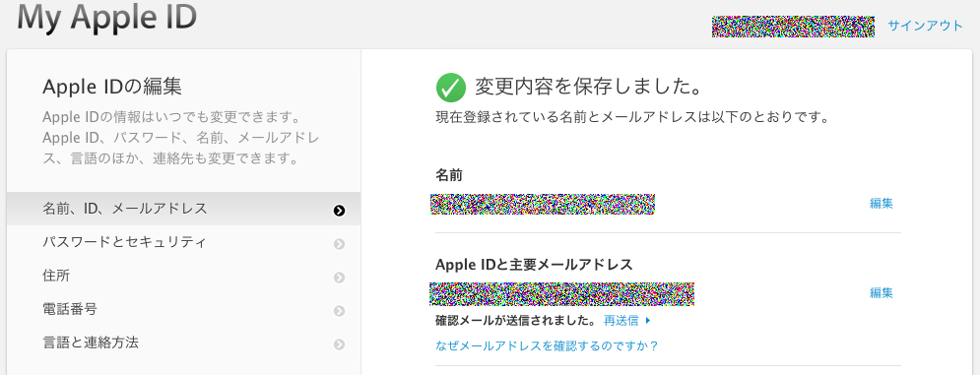Click the obscured account name in header
980x375 pixels.
click(x=793, y=27)
